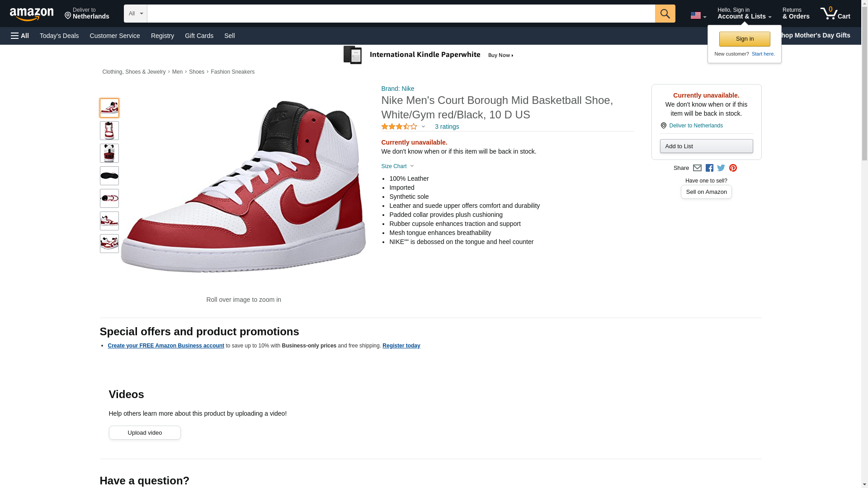Open the shopping cart icon
This screenshot has width=868, height=488.
click(835, 14)
